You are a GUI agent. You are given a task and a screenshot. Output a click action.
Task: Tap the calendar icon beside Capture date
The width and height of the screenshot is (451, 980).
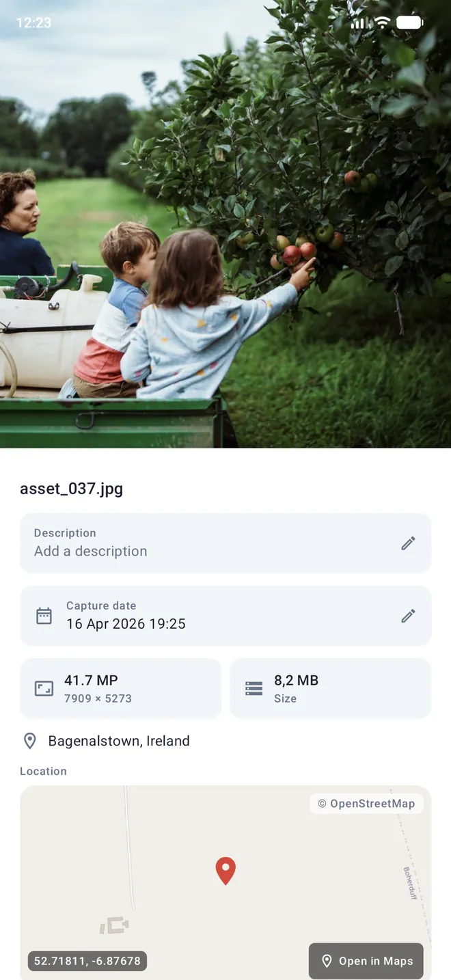click(x=44, y=616)
